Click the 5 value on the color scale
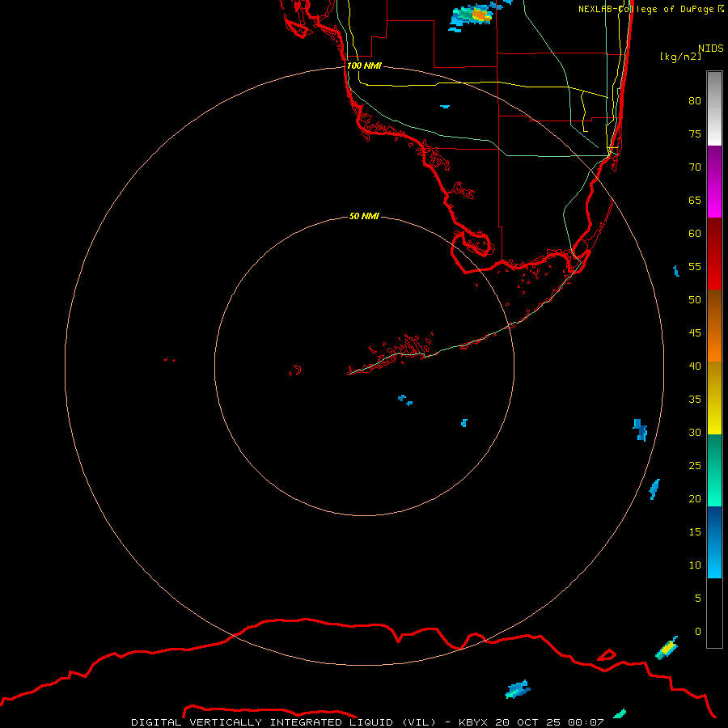This screenshot has width=728, height=728. (698, 599)
